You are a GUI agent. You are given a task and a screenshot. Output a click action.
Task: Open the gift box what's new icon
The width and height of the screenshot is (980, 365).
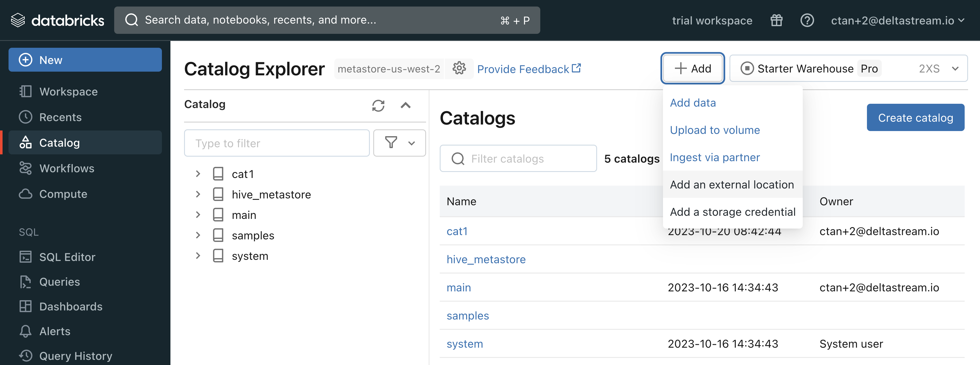coord(776,20)
